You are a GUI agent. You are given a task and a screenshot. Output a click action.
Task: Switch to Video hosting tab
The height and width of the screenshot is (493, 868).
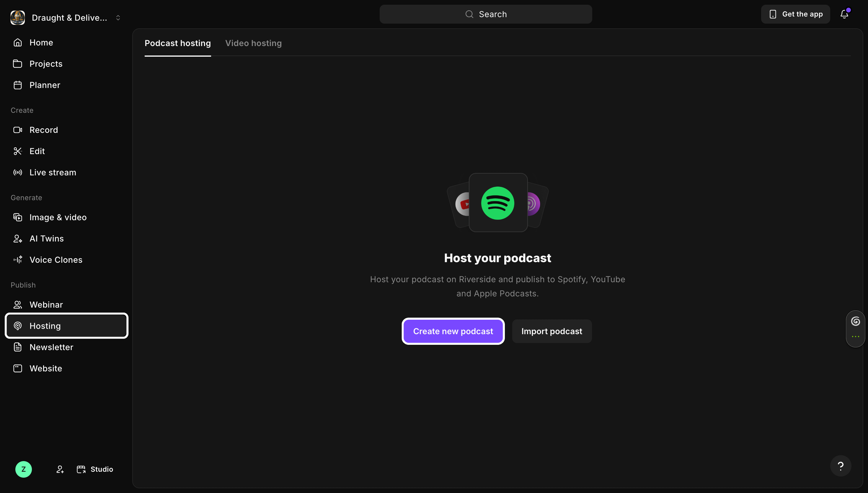point(254,43)
